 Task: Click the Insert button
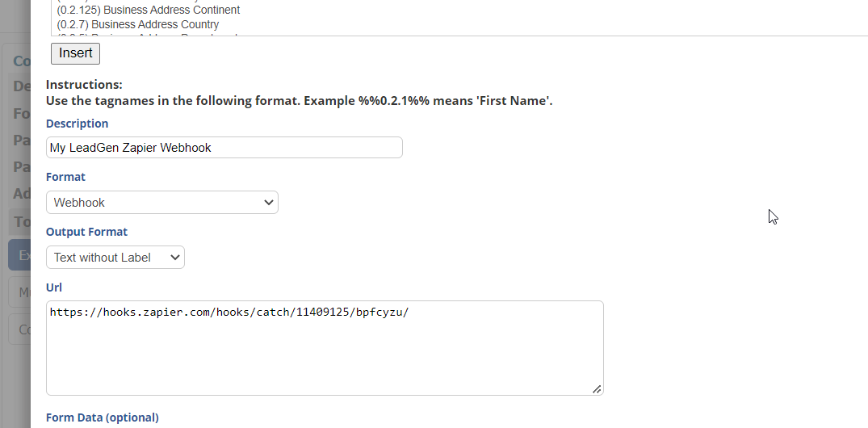pyautogui.click(x=75, y=53)
